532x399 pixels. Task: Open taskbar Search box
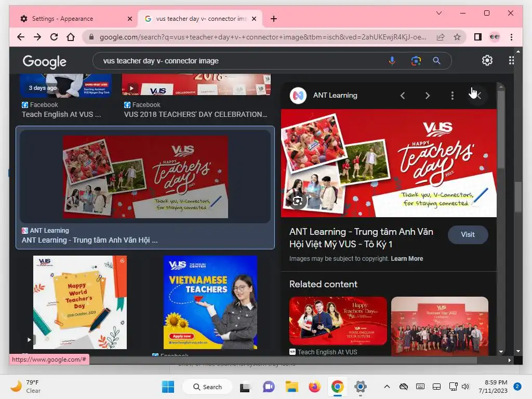tap(207, 387)
